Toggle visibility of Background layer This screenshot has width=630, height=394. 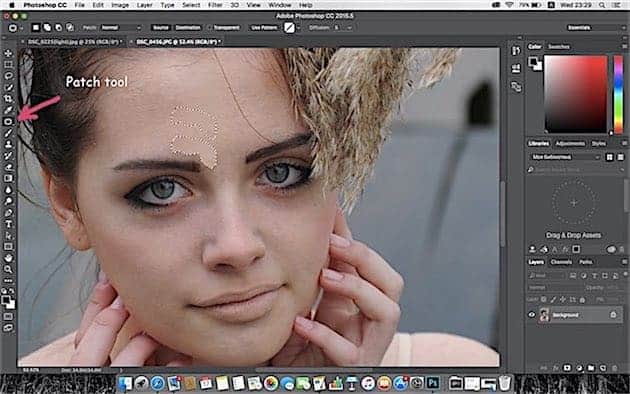click(532, 315)
